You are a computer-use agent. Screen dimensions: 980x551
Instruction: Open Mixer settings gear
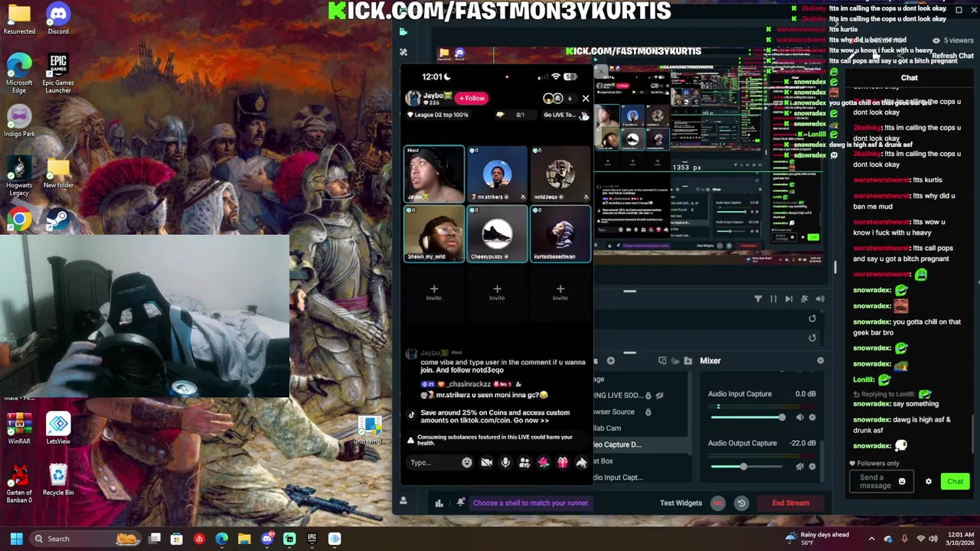(820, 360)
